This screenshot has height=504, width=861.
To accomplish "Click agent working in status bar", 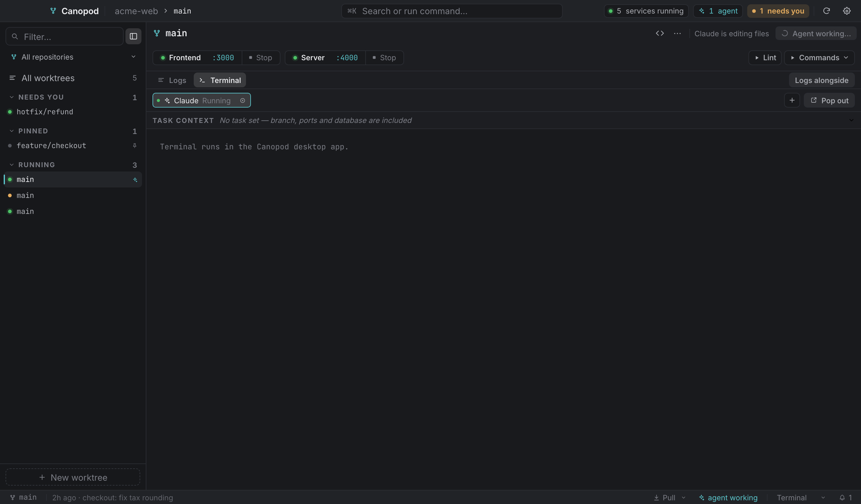I will click(x=728, y=498).
